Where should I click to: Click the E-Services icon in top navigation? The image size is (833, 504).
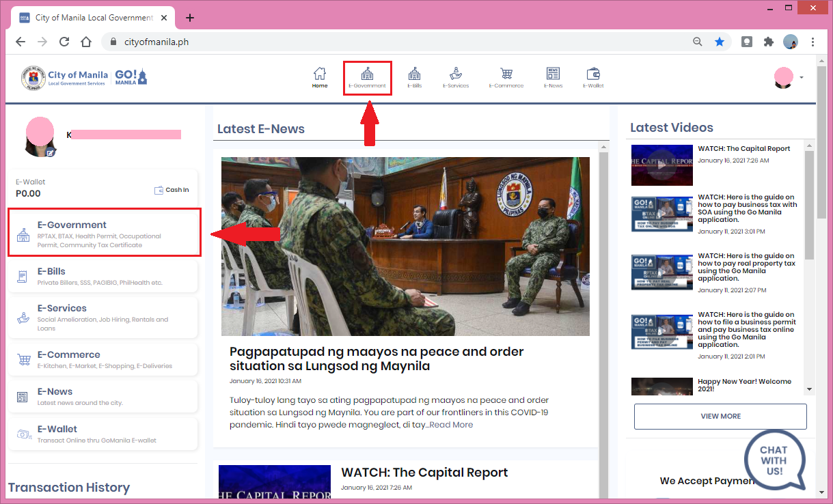(x=456, y=77)
